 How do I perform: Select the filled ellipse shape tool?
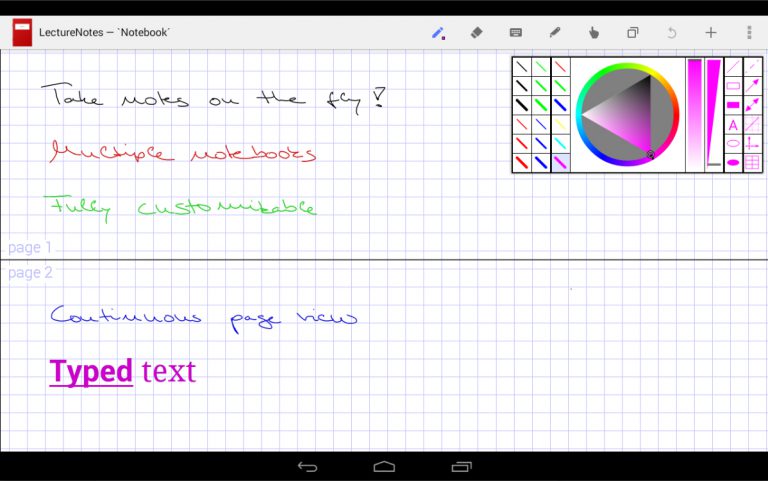point(733,163)
